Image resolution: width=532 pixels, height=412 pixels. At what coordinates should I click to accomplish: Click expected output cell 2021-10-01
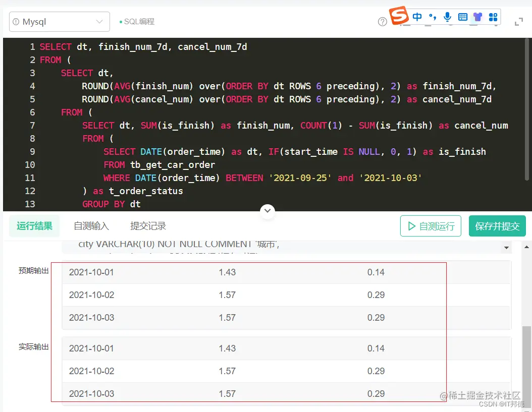tap(91, 272)
